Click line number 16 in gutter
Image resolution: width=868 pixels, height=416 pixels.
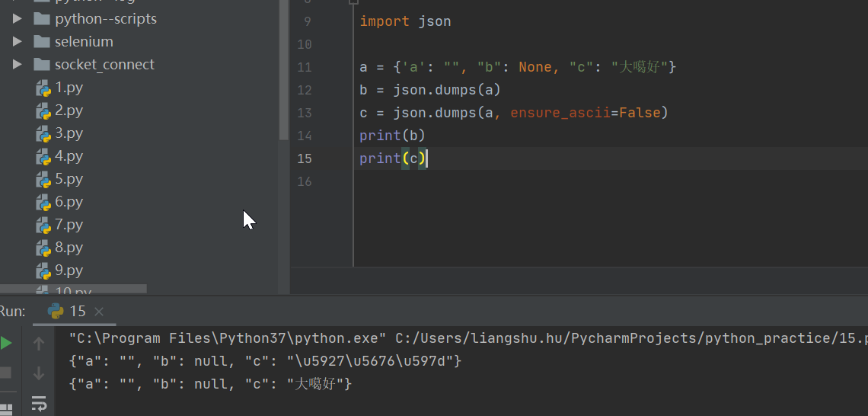coord(305,181)
